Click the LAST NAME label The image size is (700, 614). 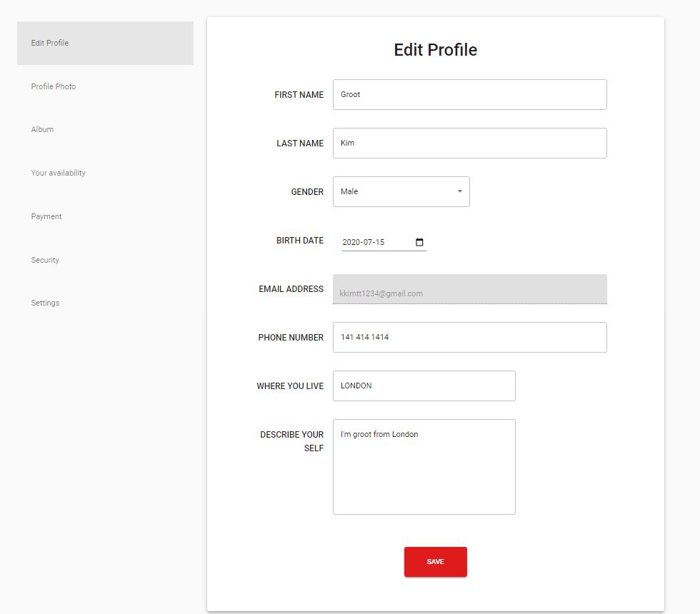pyautogui.click(x=299, y=144)
